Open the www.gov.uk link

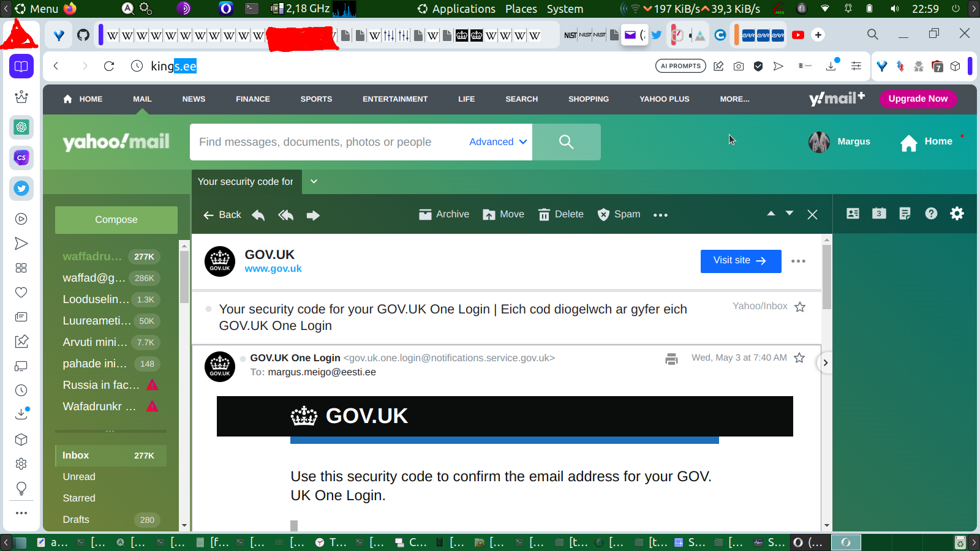point(273,269)
